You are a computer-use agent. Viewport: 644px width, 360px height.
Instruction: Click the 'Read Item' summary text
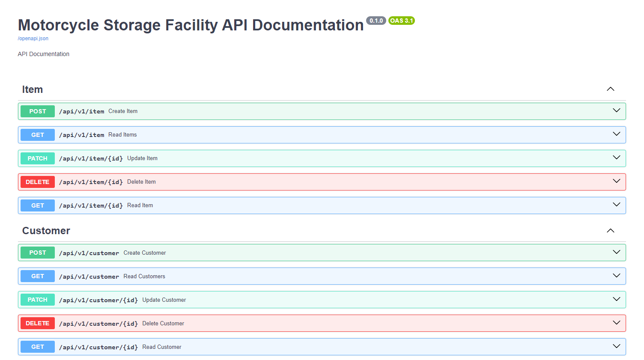point(140,205)
